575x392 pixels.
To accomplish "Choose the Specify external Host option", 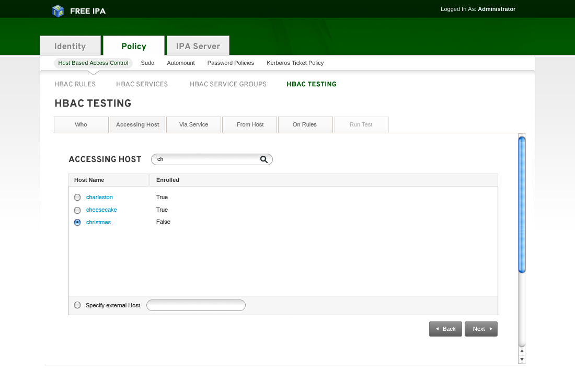I will point(77,305).
